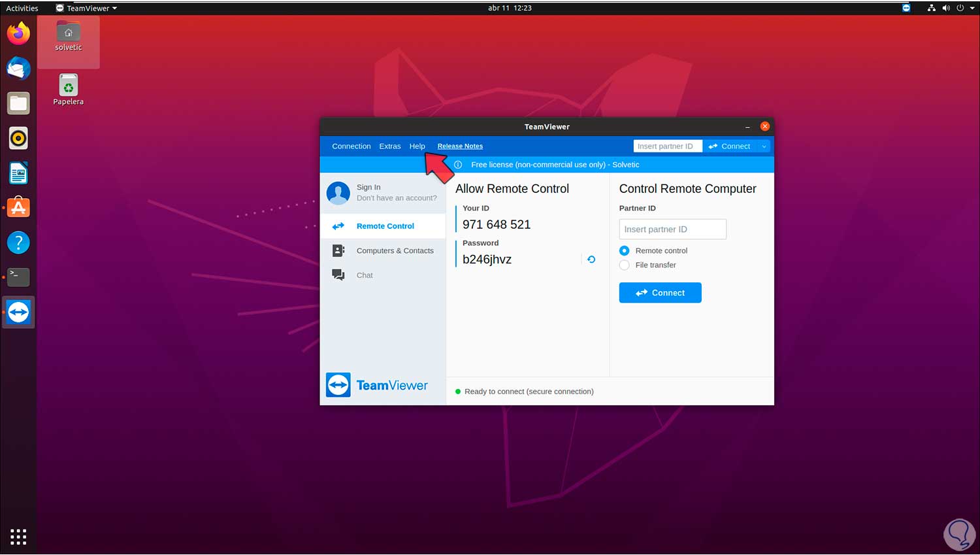Click the large blue Connect button
The width and height of the screenshot is (980, 555).
tap(661, 293)
